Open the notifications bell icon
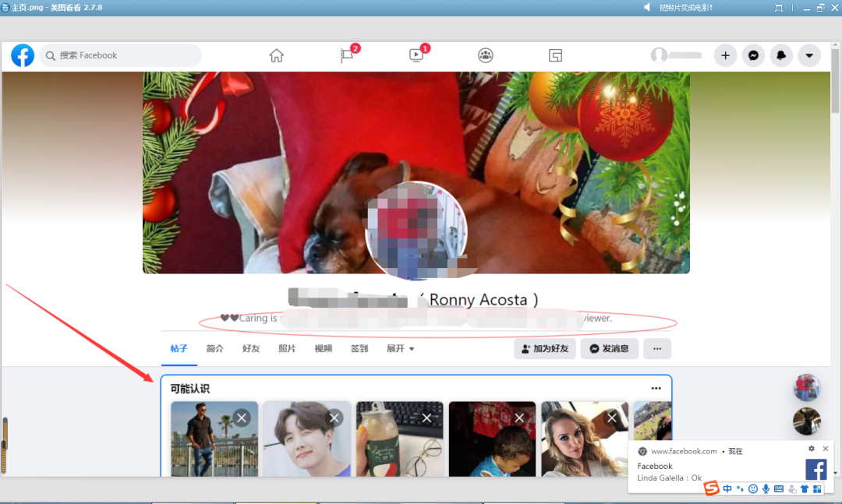Viewport: 842px width, 504px height. click(781, 55)
